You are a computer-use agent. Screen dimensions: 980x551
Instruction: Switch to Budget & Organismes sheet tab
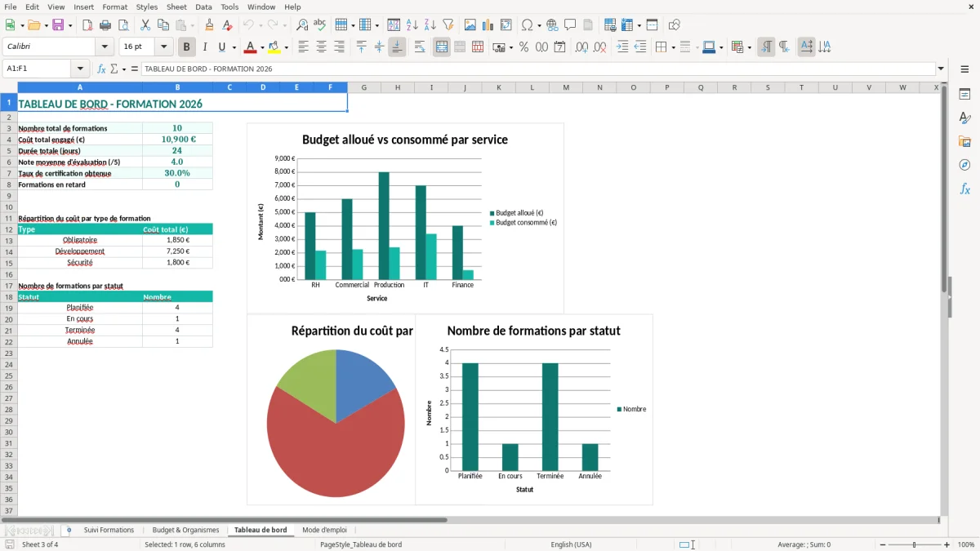[x=185, y=530]
